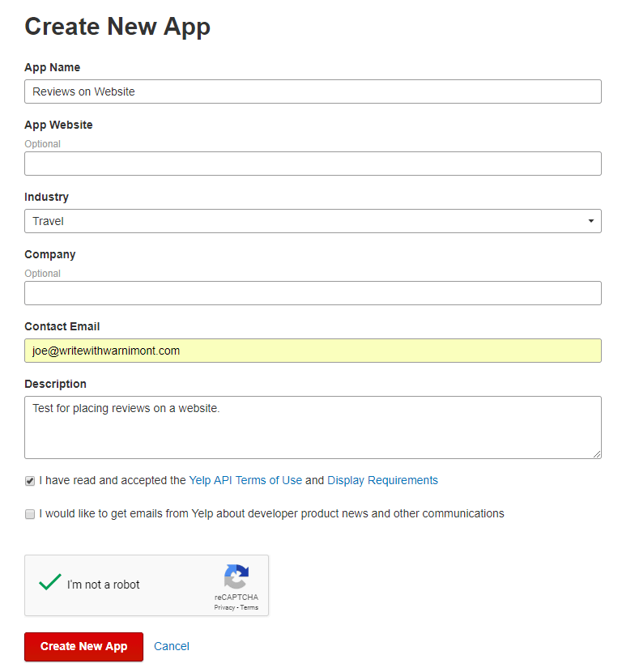Click the Create New App page heading
The width and height of the screenshot is (639, 672).
[x=117, y=27]
